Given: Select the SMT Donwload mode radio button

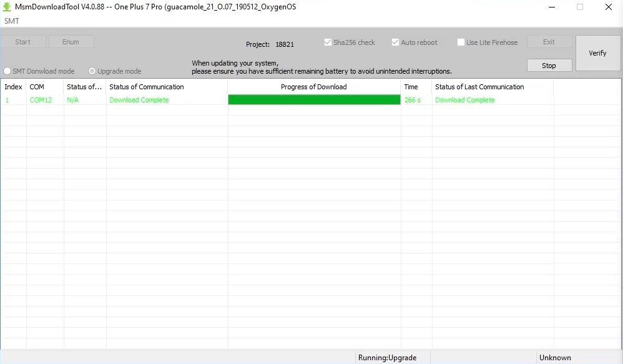Looking at the screenshot, I should pyautogui.click(x=7, y=71).
